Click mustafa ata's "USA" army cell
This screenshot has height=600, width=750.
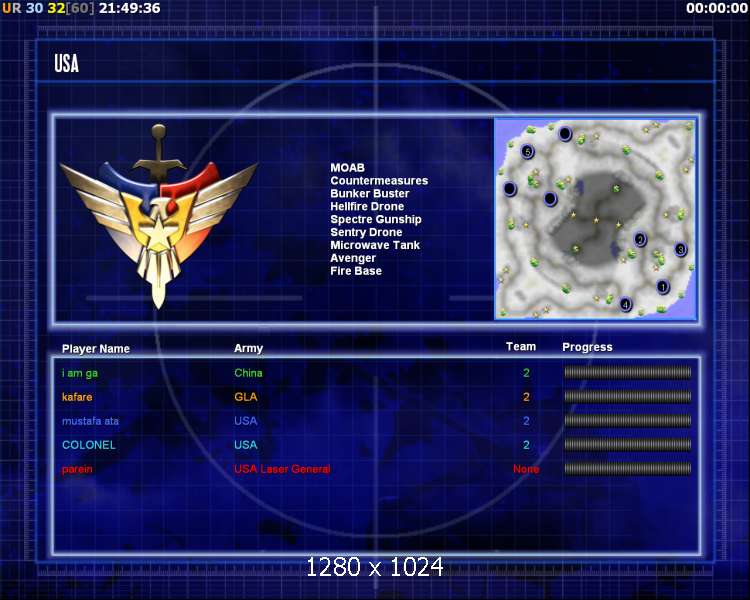[x=245, y=421]
